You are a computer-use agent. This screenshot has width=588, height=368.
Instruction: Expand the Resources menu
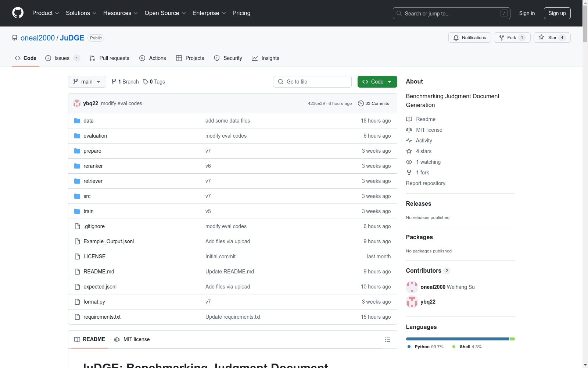(121, 13)
